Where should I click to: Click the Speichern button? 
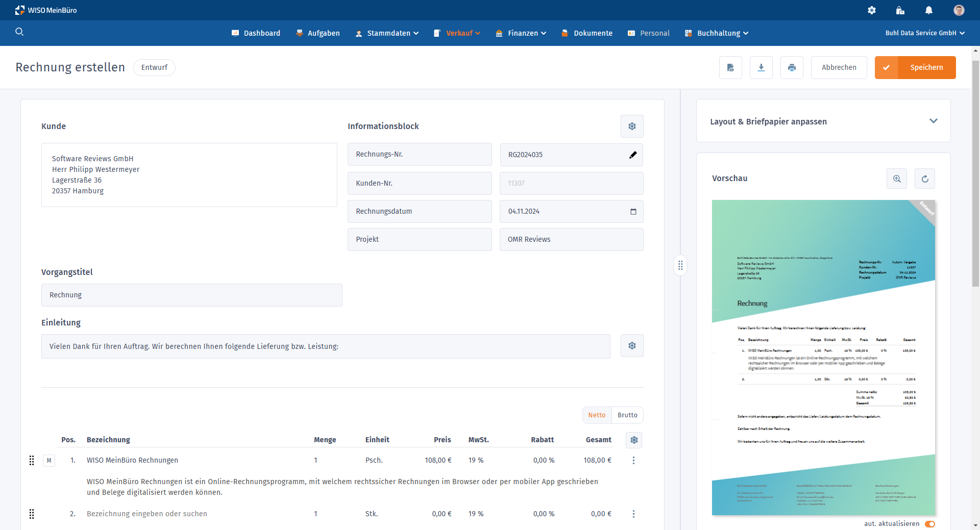[x=915, y=67]
